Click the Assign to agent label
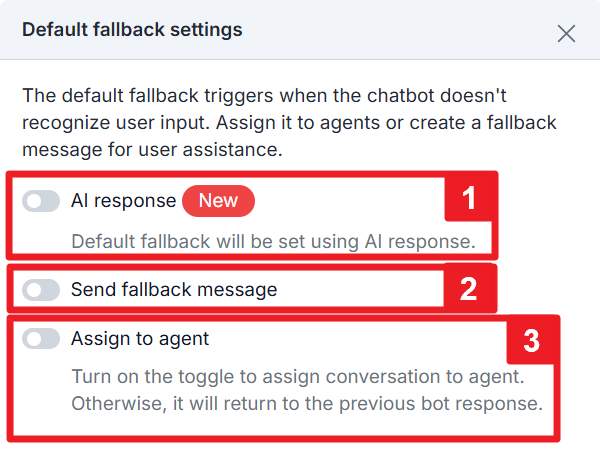The height and width of the screenshot is (471, 600). (x=140, y=339)
